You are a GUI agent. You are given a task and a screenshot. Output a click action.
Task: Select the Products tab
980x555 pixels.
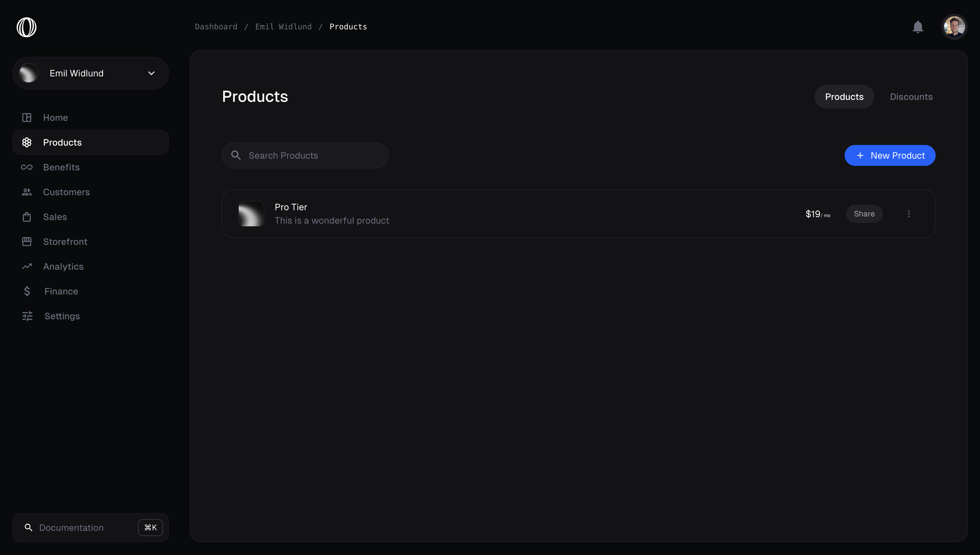[x=844, y=96]
